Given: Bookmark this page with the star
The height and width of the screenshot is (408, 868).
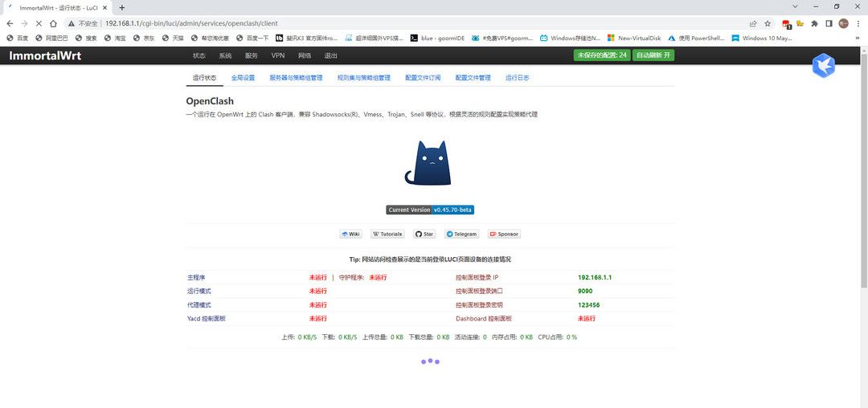Looking at the screenshot, I should click(x=768, y=23).
